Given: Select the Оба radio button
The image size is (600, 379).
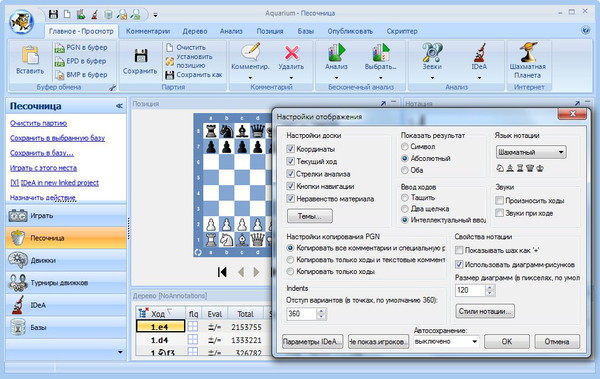Looking at the screenshot, I should (x=404, y=170).
